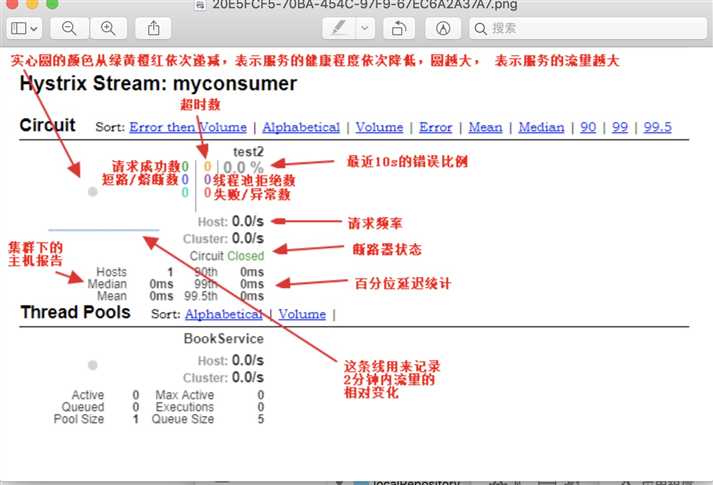This screenshot has width=713, height=485.
Task: Sort circuits by Error link
Action: pos(436,127)
